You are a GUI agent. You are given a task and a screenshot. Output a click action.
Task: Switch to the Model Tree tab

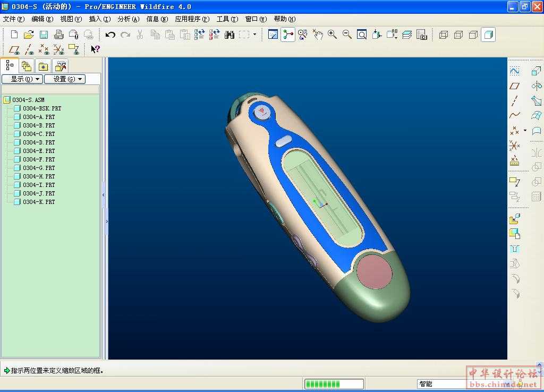pyautogui.click(x=10, y=65)
